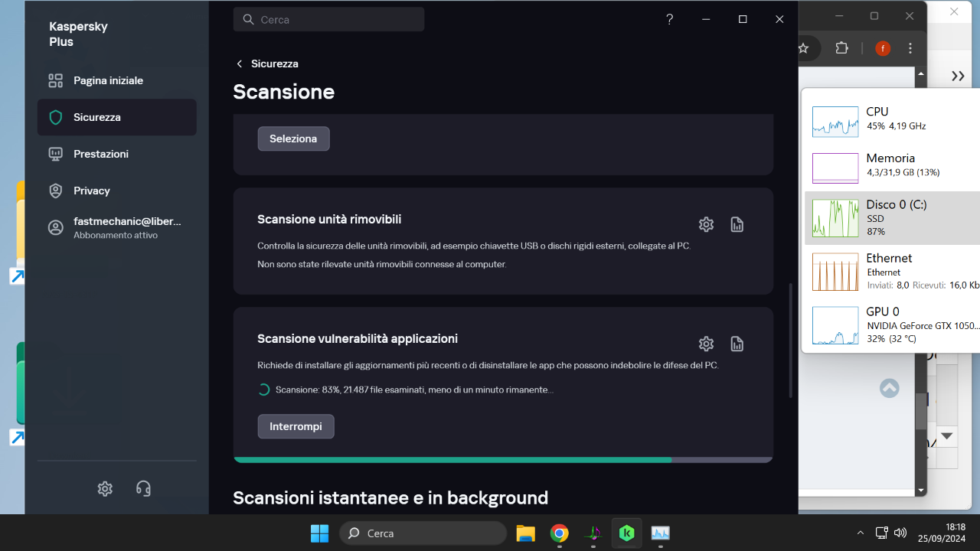Click the volume speaker tray icon

[900, 533]
